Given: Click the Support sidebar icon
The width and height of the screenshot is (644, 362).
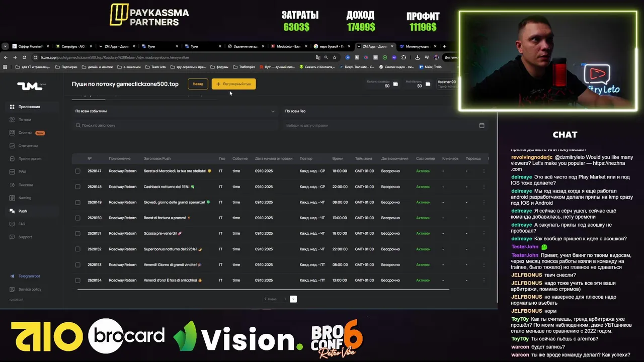Looking at the screenshot, I should 13,237.
